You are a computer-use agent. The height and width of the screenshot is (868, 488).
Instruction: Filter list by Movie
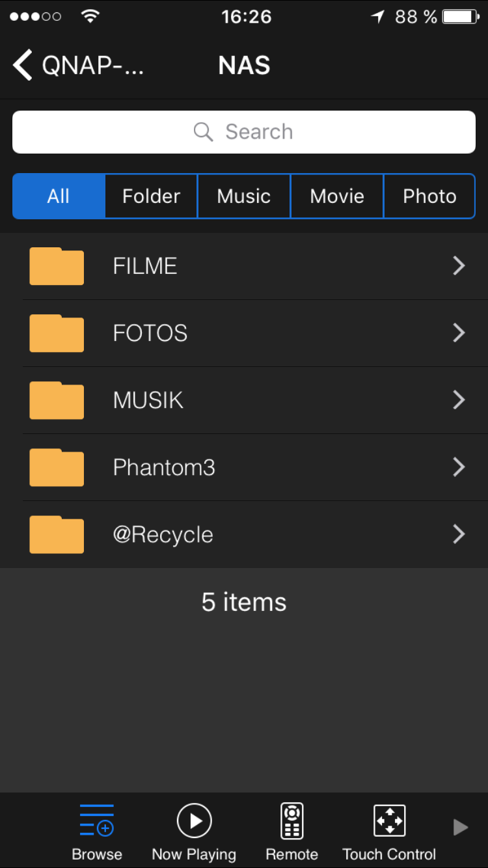[x=337, y=197]
